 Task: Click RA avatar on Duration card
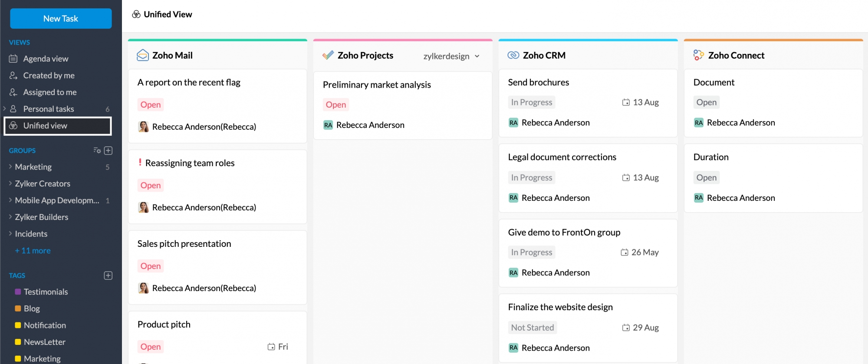[699, 198]
